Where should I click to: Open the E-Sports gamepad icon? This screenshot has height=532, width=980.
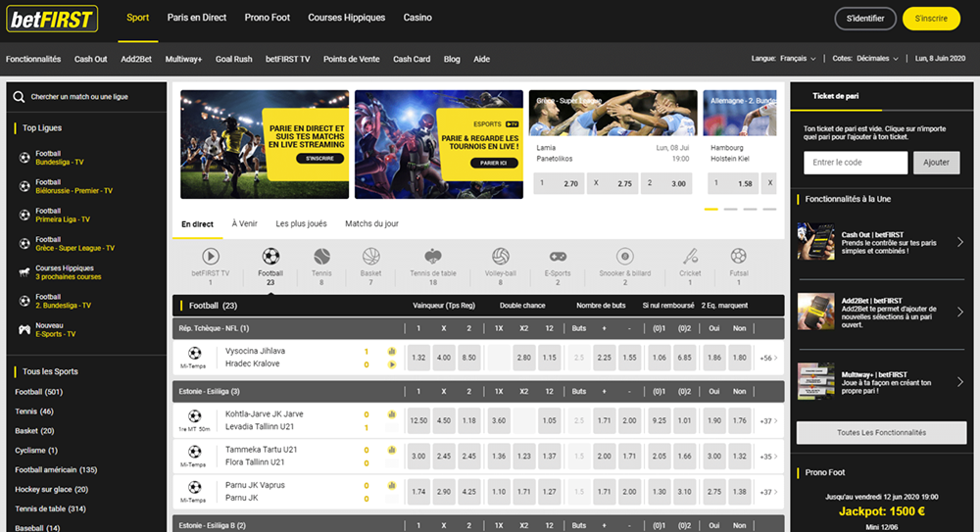[557, 257]
